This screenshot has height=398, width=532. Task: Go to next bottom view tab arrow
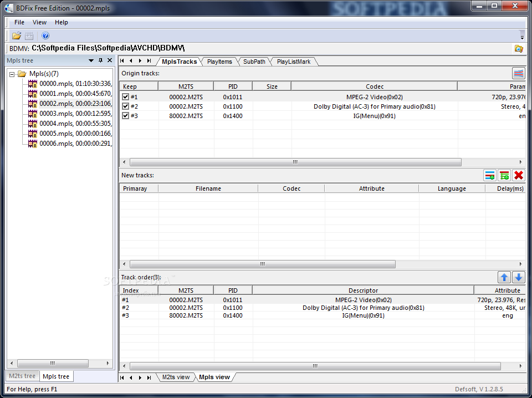click(x=140, y=377)
